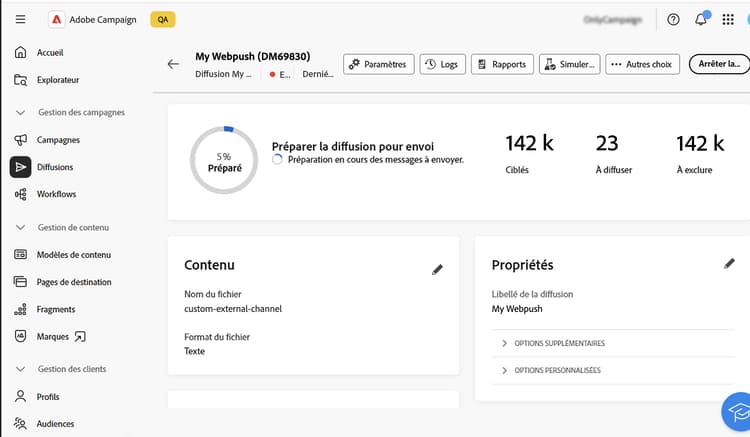Viewport: 750px width, 437px height.
Task: Open the apps grid switcher
Action: (x=728, y=20)
